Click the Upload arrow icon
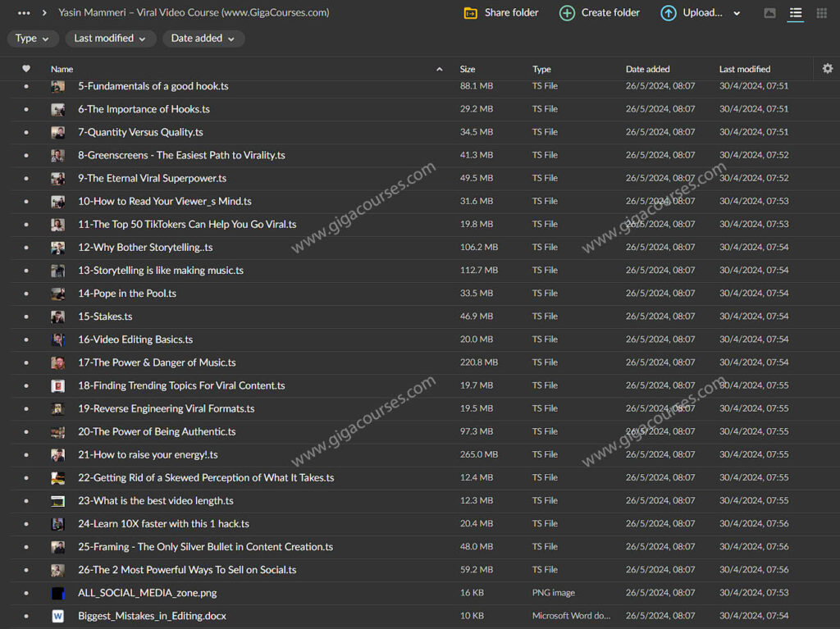Screen dimensions: 840x629 [669, 13]
